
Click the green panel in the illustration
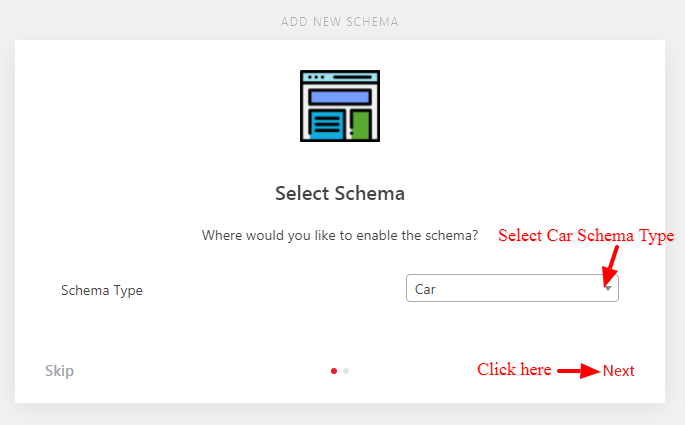click(x=361, y=125)
